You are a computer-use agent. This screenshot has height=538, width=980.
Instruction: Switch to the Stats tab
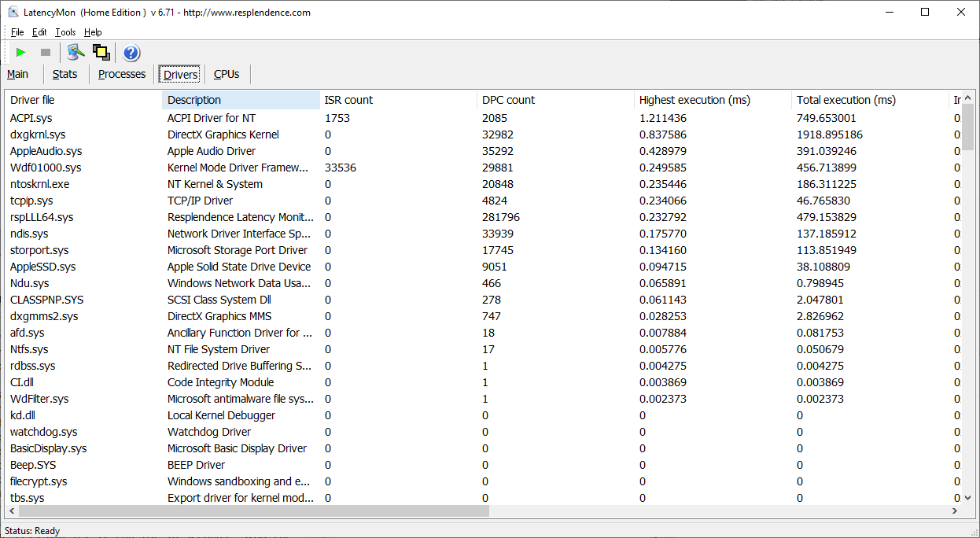(x=64, y=74)
